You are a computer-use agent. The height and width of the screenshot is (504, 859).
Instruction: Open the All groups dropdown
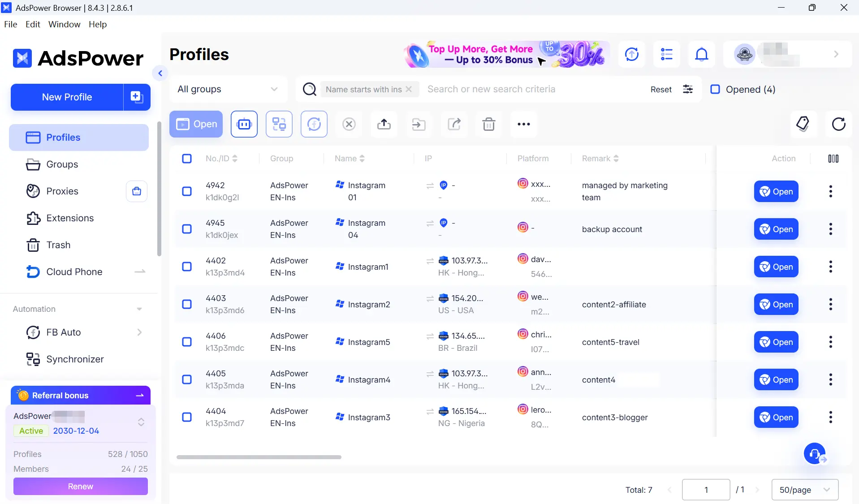(228, 89)
